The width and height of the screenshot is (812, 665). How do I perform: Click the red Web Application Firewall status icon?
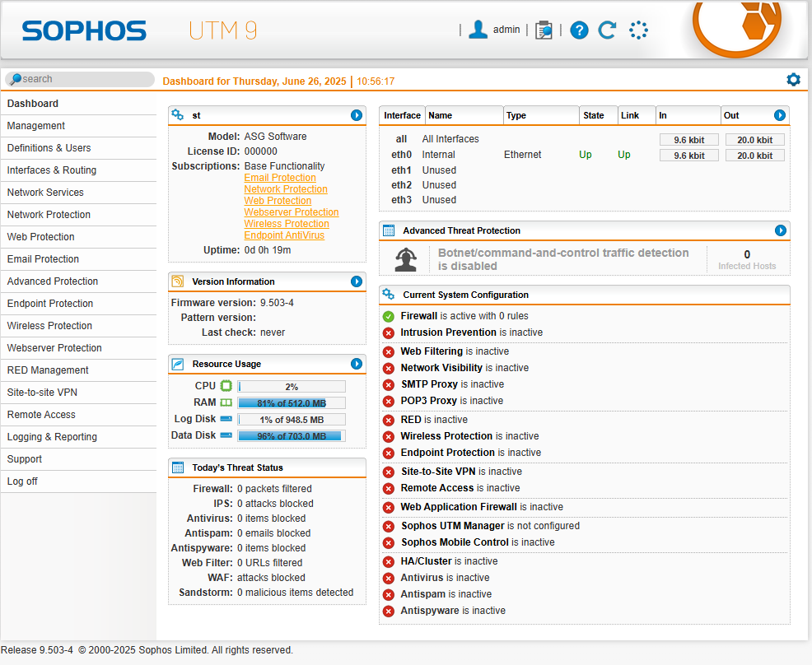(x=389, y=508)
